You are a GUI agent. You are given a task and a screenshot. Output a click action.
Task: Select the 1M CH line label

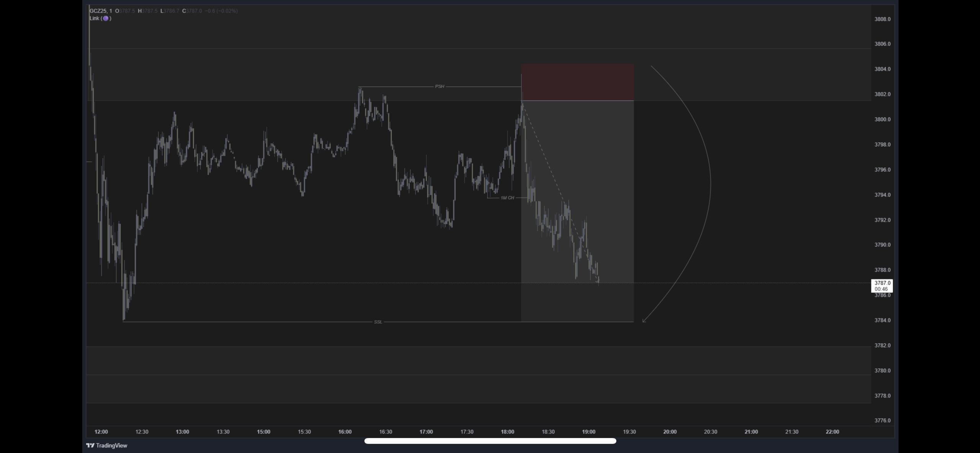pos(507,198)
